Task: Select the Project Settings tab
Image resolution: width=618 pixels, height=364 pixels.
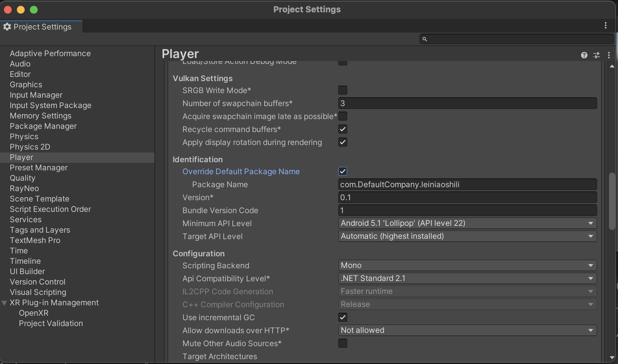Action: click(x=41, y=27)
